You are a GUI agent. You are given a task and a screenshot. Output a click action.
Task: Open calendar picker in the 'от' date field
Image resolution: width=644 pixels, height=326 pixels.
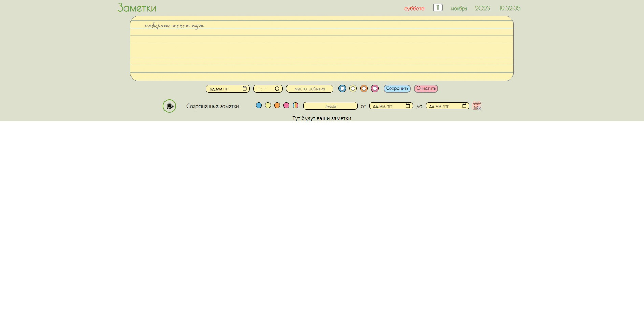click(408, 106)
